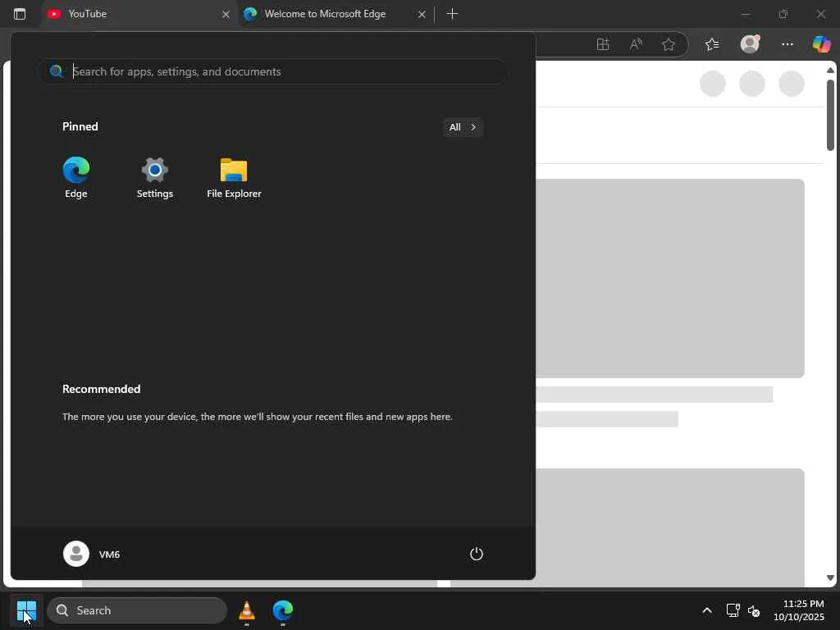
Task: Open a new browser tab
Action: coord(452,14)
